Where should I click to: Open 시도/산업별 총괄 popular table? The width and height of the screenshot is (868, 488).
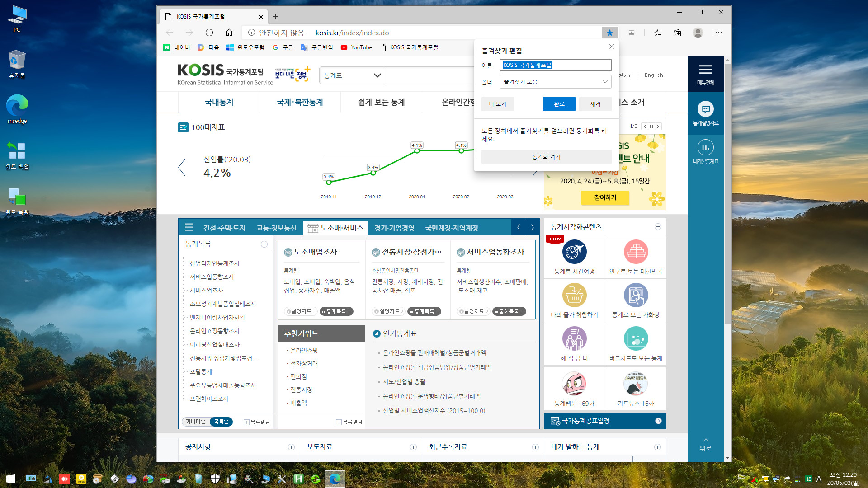click(404, 382)
